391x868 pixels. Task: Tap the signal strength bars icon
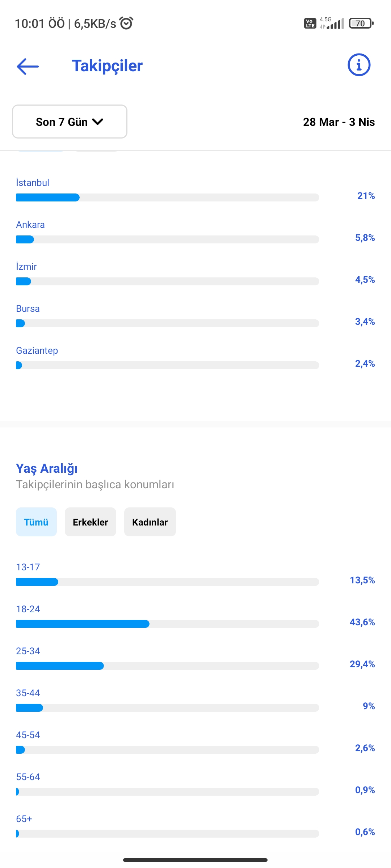(x=332, y=24)
